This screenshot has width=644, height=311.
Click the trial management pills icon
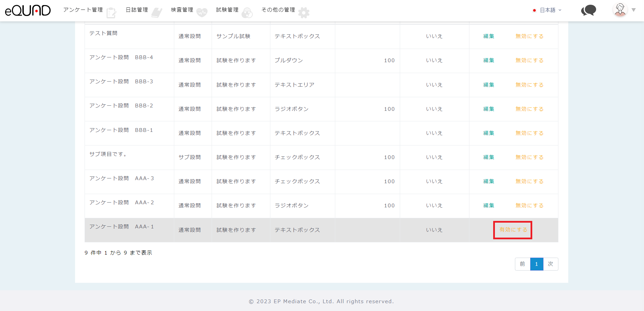[247, 13]
